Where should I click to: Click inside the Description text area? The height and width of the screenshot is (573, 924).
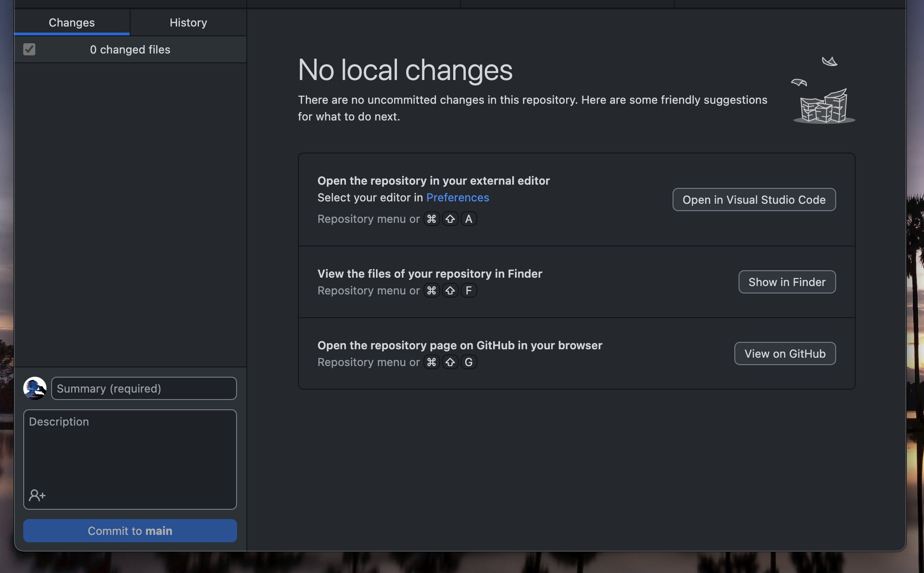(130, 446)
